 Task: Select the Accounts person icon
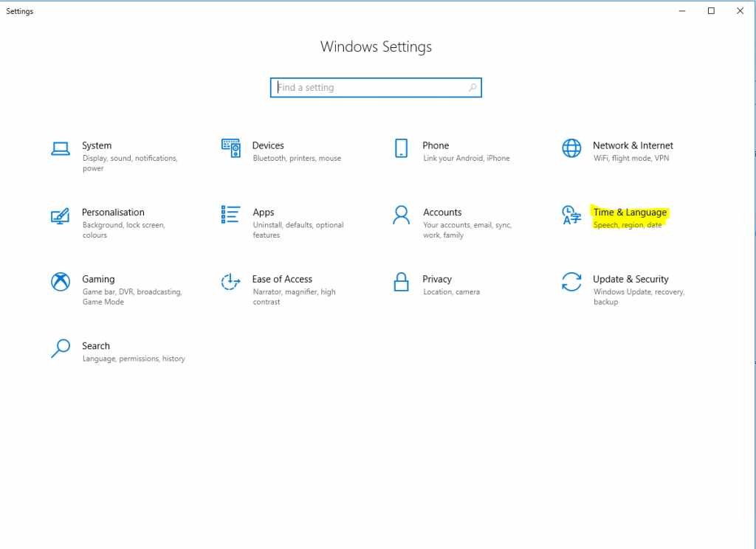point(401,215)
